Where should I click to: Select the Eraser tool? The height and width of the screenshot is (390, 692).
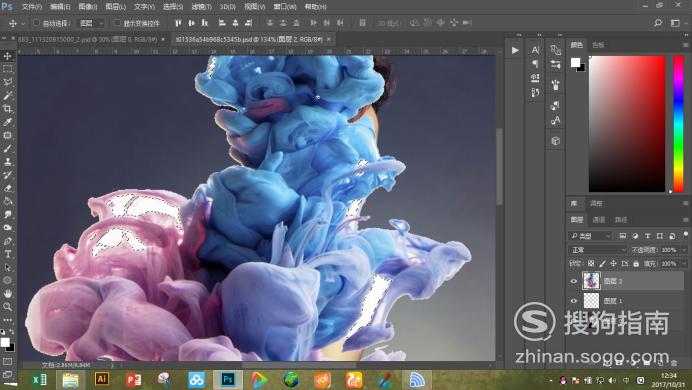point(8,188)
